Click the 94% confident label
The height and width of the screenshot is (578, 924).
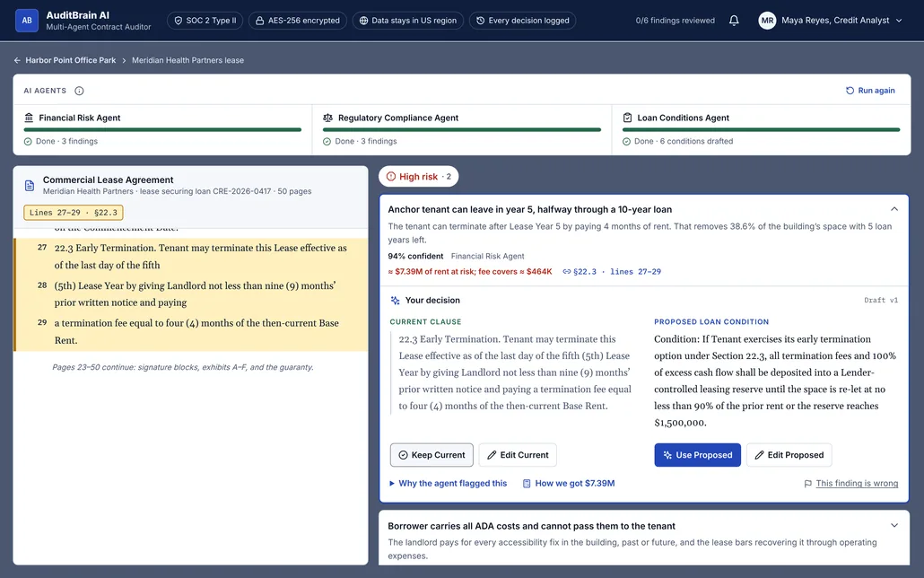click(x=415, y=256)
